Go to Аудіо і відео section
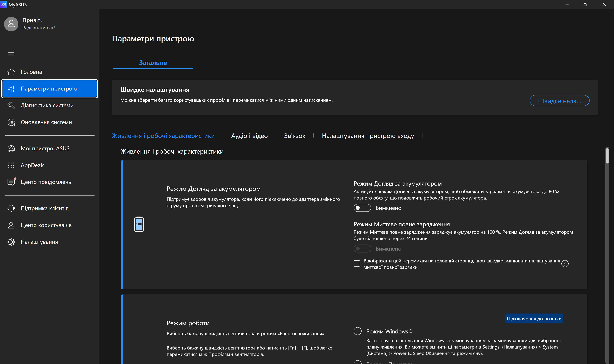Screen dimensions: 614x364 [249, 136]
